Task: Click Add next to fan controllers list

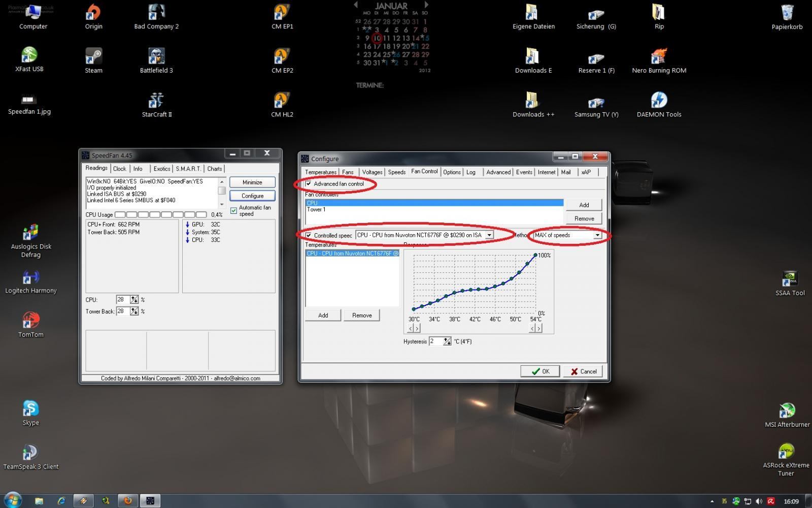Action: [584, 205]
